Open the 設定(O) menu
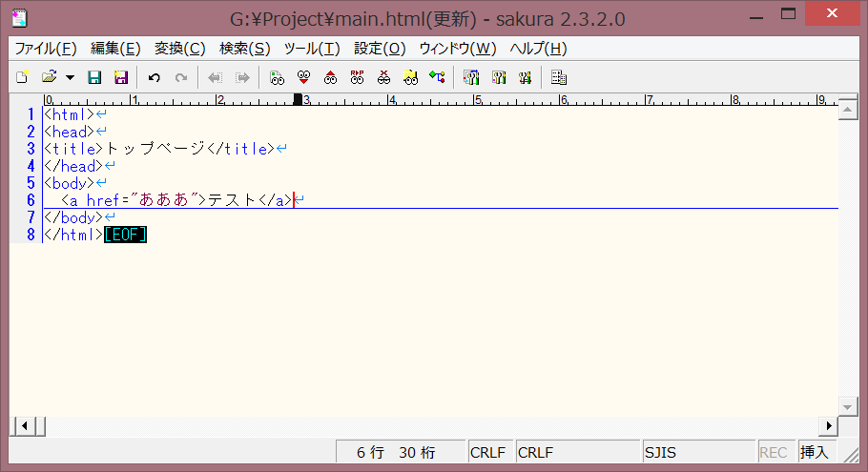Image resolution: width=868 pixels, height=472 pixels. point(380,49)
